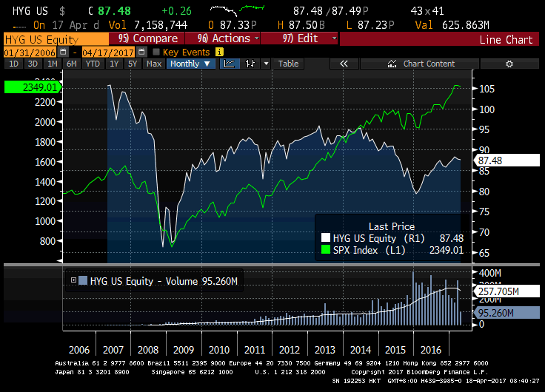The width and height of the screenshot is (545, 392).
Task: Select the 3D range tab
Action: (33, 64)
